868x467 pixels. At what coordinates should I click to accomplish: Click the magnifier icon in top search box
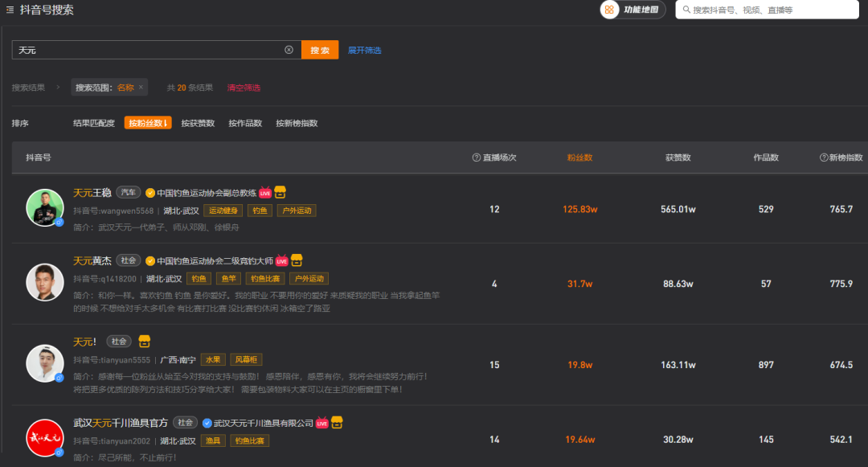tap(686, 10)
